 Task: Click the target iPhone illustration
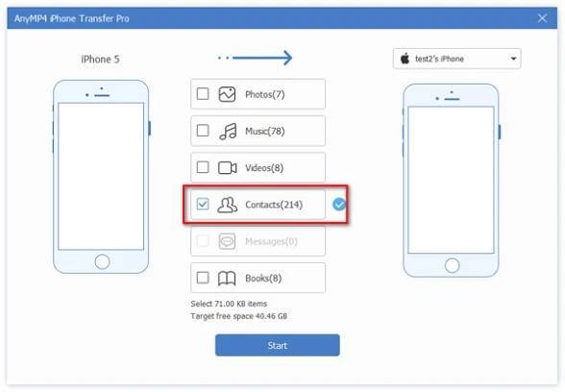click(452, 181)
